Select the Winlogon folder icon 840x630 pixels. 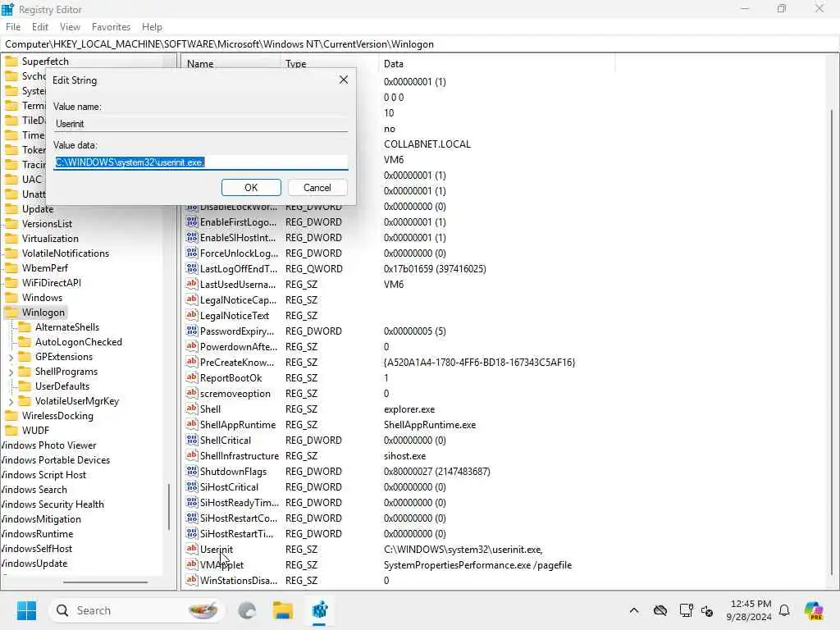[x=11, y=313]
